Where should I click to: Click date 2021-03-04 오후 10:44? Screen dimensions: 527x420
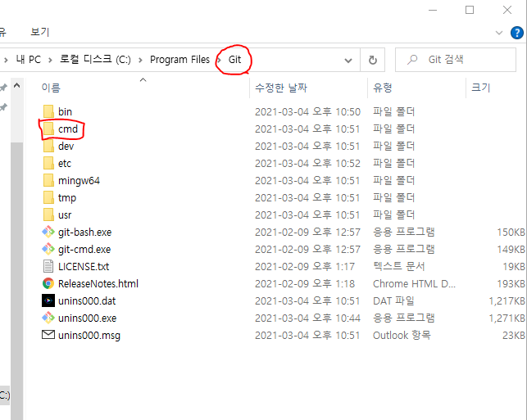coord(307,318)
